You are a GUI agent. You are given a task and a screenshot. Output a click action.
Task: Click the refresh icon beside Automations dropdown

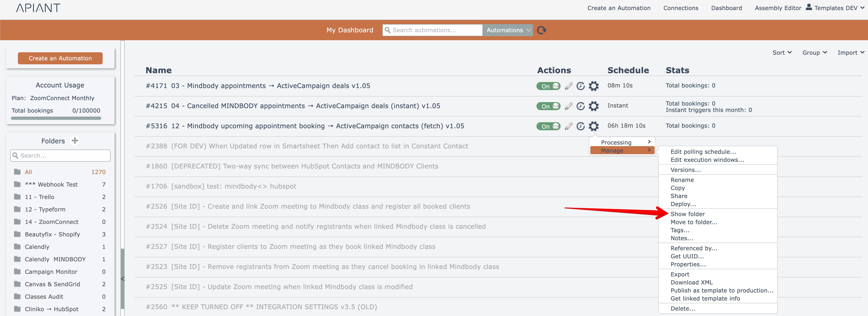tap(541, 30)
